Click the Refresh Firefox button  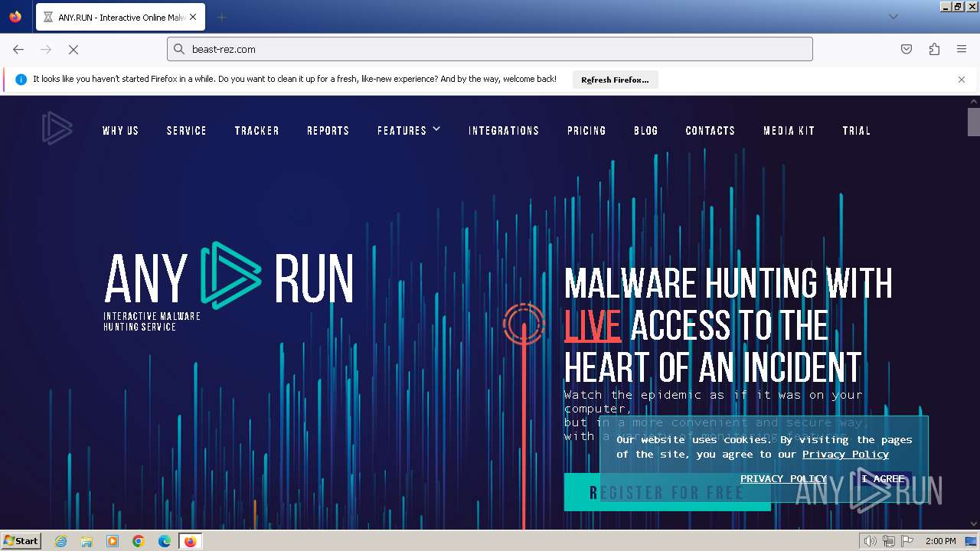[615, 80]
